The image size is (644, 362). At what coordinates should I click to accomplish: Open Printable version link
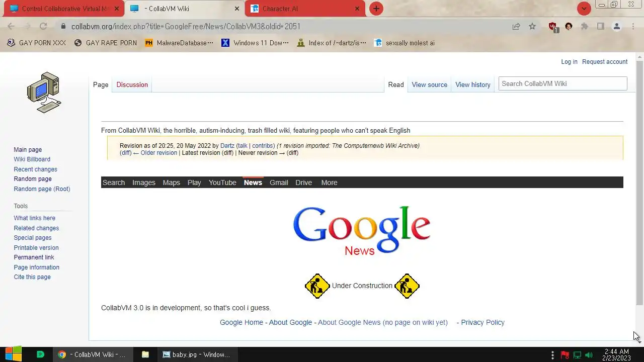click(x=36, y=248)
